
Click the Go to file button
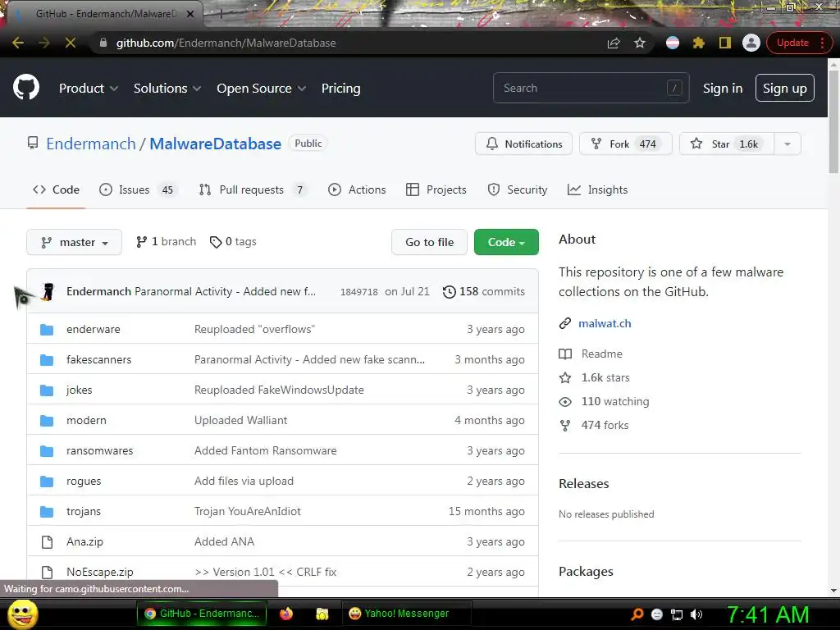pyautogui.click(x=430, y=242)
